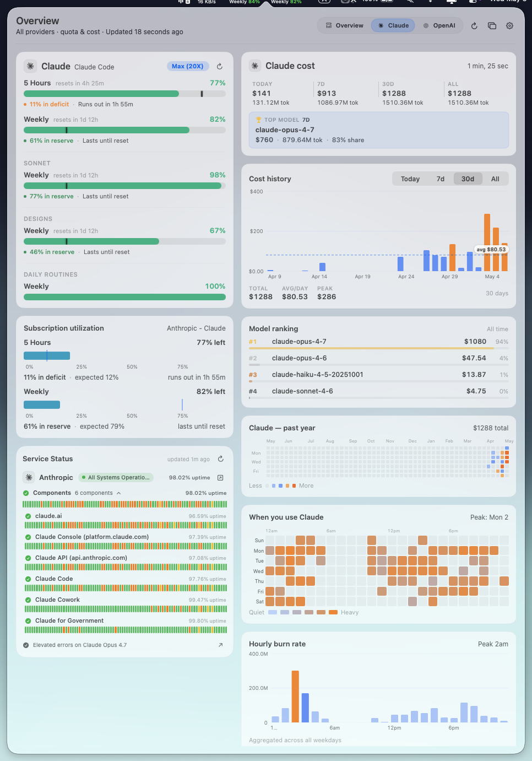
Task: Click the '$1288 total' past year label
Action: click(491, 428)
